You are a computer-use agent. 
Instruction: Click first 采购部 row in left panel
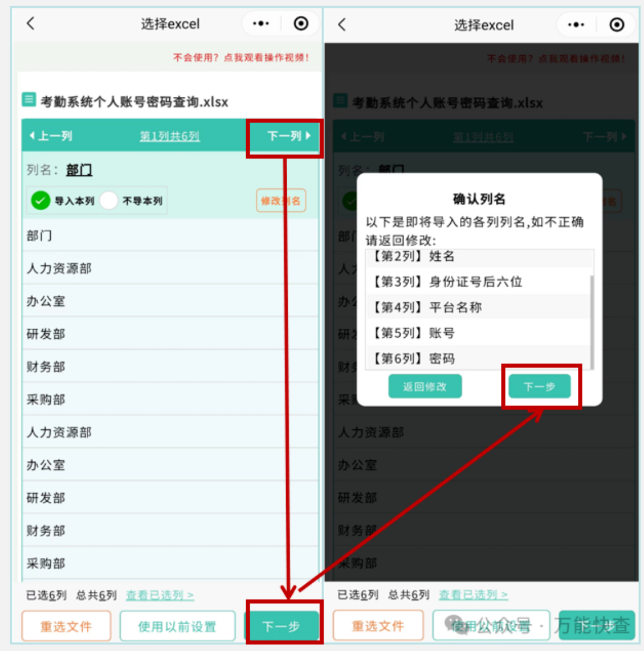(x=170, y=399)
